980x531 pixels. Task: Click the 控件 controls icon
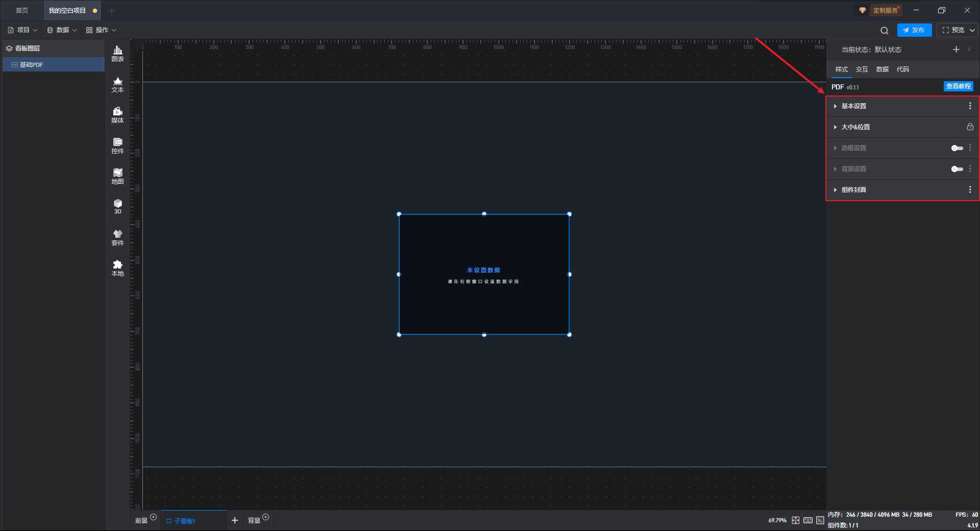(x=117, y=146)
